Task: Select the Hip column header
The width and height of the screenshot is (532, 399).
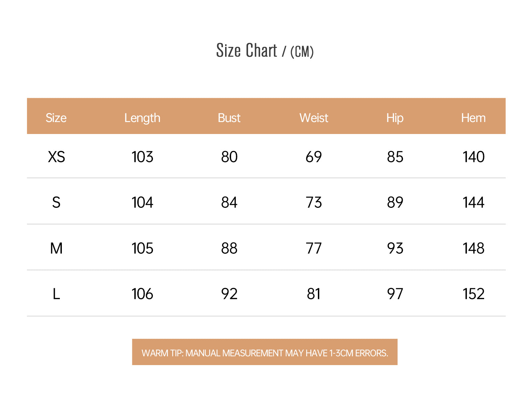Action: 395,118
